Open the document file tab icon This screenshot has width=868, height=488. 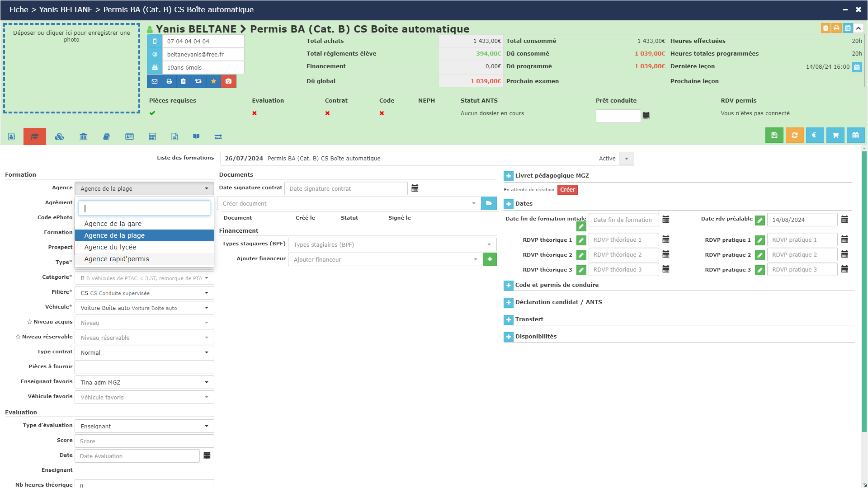pos(175,136)
